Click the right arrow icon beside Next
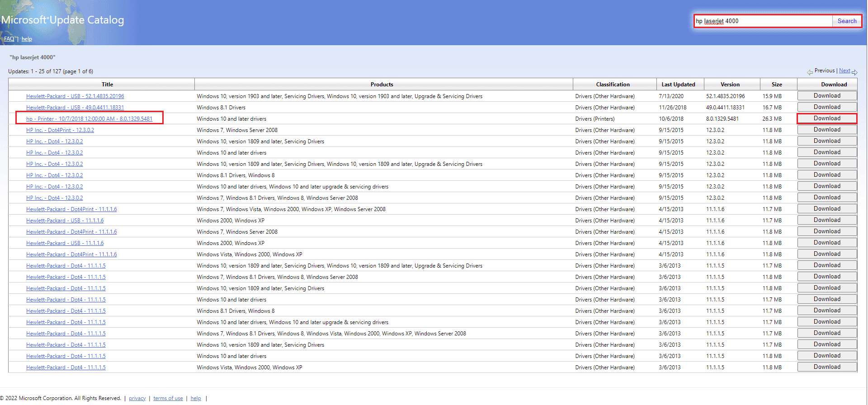 click(854, 72)
